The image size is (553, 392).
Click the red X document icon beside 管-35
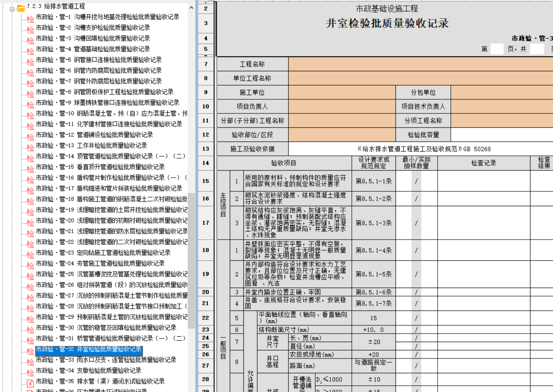30,383
